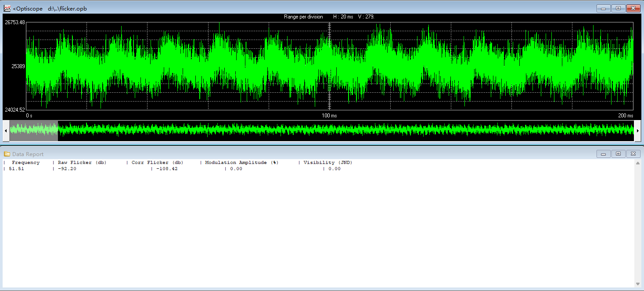Minimize the Optiscope waveform window
The height and width of the screenshot is (291, 644).
pyautogui.click(x=604, y=8)
